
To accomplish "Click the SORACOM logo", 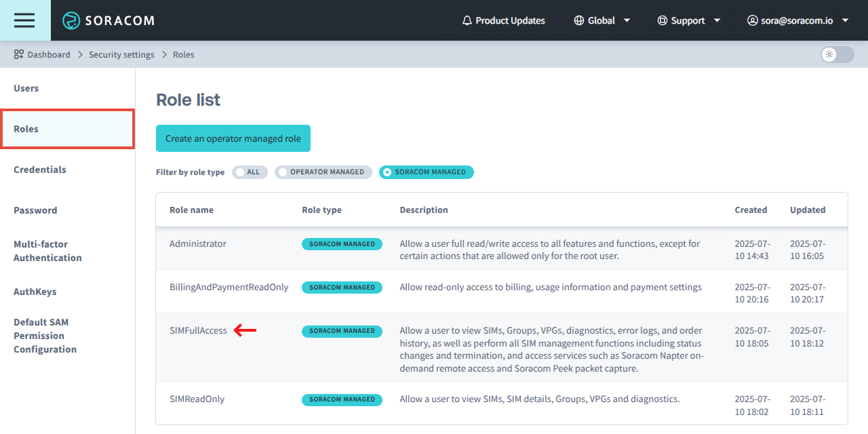I will [108, 20].
